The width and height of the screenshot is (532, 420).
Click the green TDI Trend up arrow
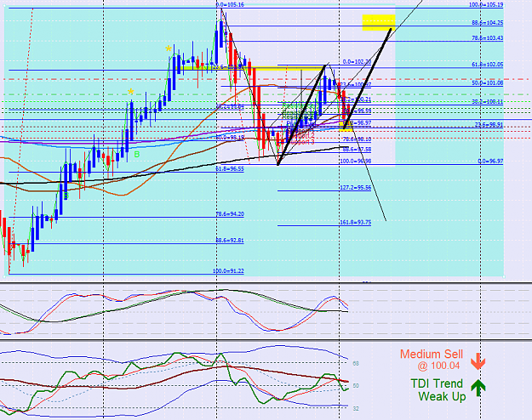[478, 388]
